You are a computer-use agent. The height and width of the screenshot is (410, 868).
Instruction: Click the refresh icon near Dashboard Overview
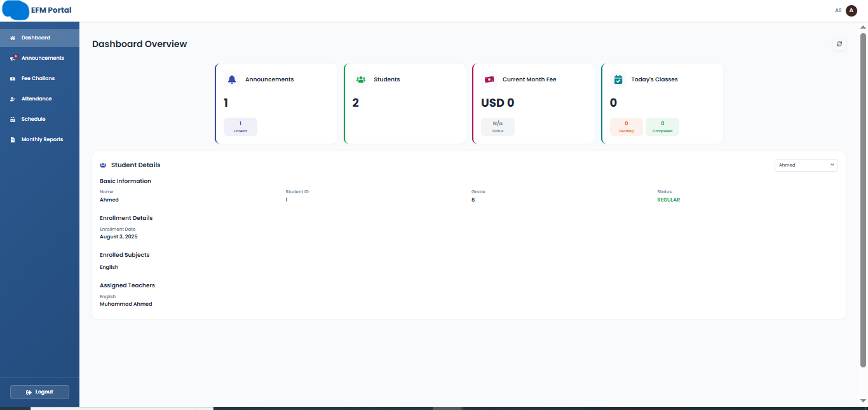(839, 44)
